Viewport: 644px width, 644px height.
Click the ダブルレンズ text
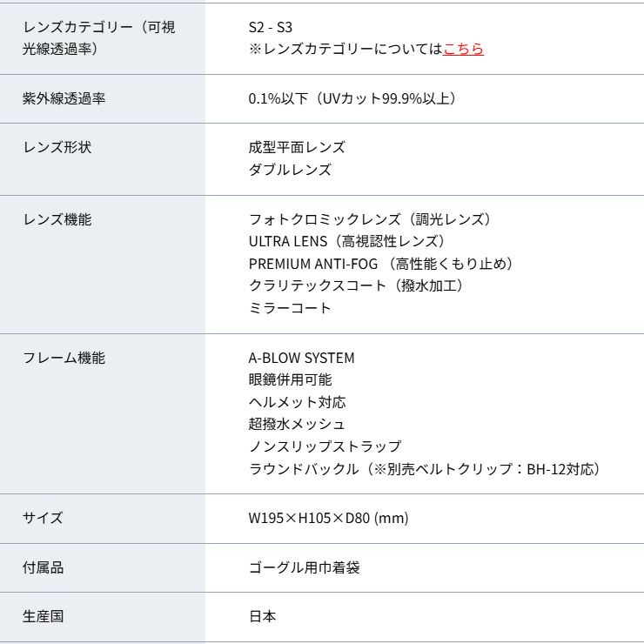point(289,170)
